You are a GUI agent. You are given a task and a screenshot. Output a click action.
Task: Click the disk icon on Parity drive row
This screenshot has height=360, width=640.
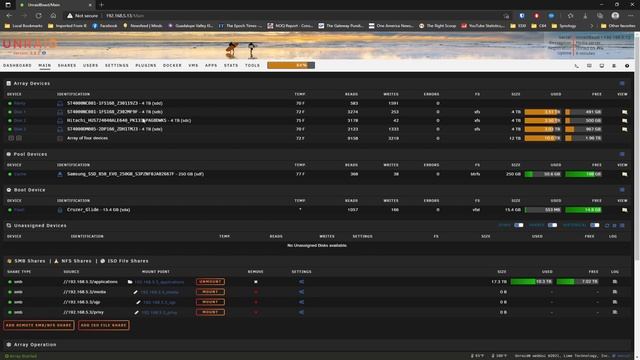point(60,103)
